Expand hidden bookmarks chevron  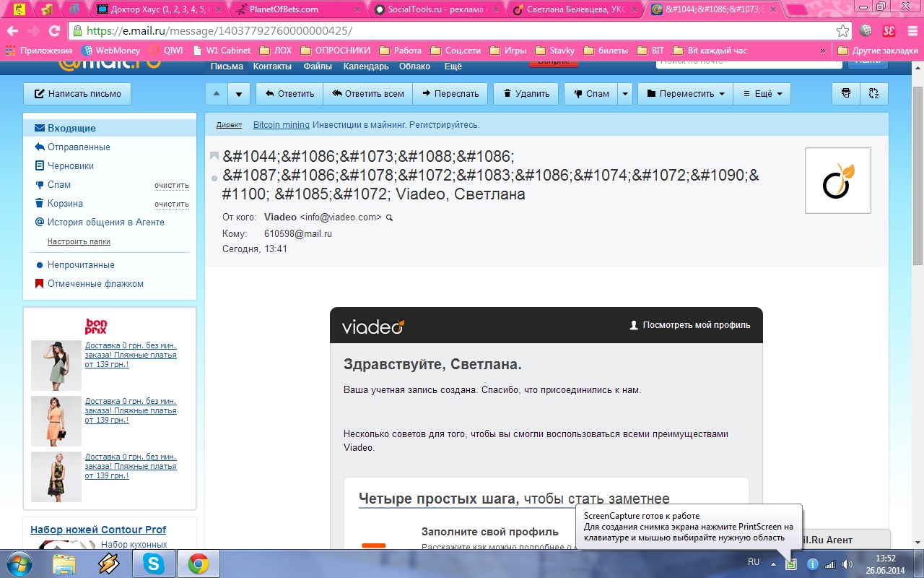(x=822, y=51)
